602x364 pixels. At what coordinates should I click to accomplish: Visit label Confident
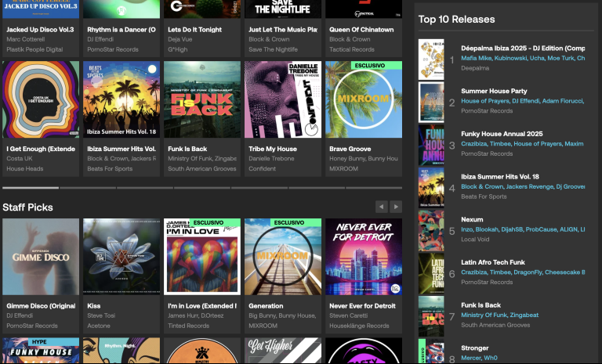(263, 169)
